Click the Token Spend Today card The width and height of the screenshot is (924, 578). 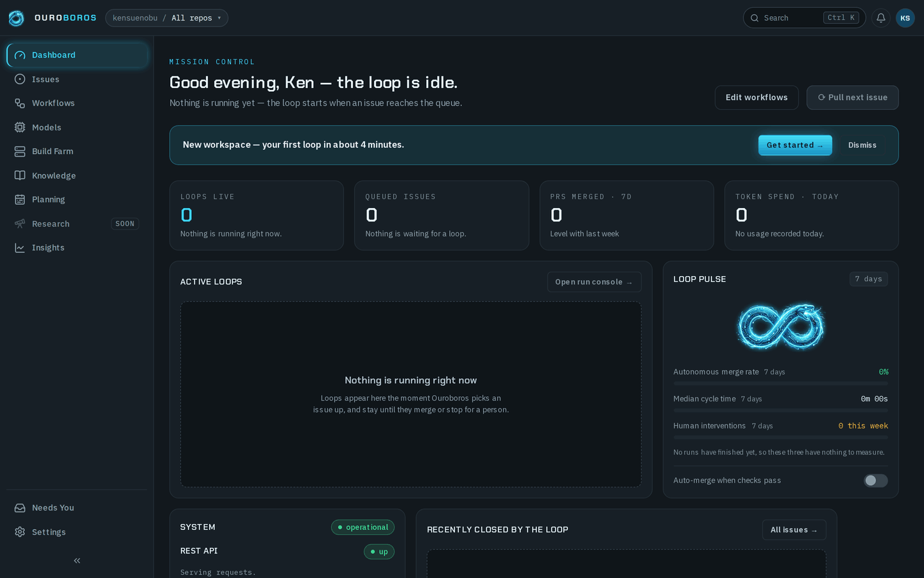click(x=812, y=215)
